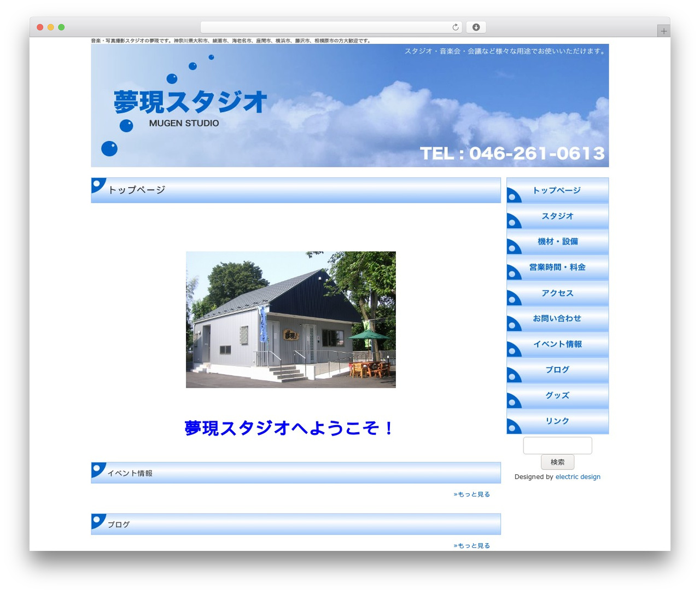700x593 pixels.
Task: Go to ブログ in sidebar menu
Action: 557,370
